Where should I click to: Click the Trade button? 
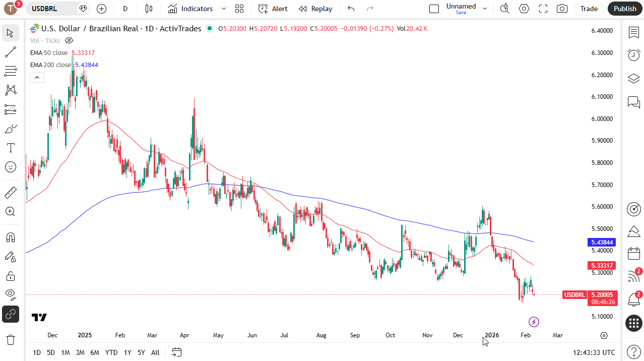coord(589,9)
